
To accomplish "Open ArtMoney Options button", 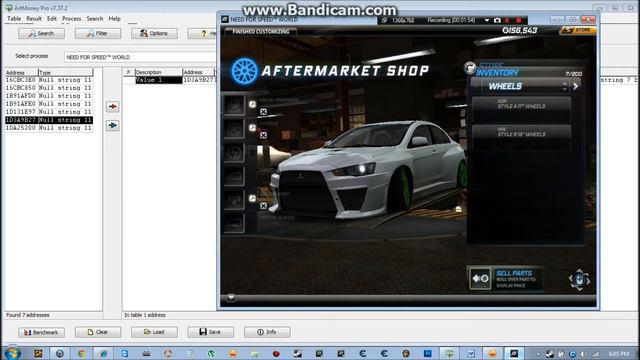I will click(x=154, y=33).
